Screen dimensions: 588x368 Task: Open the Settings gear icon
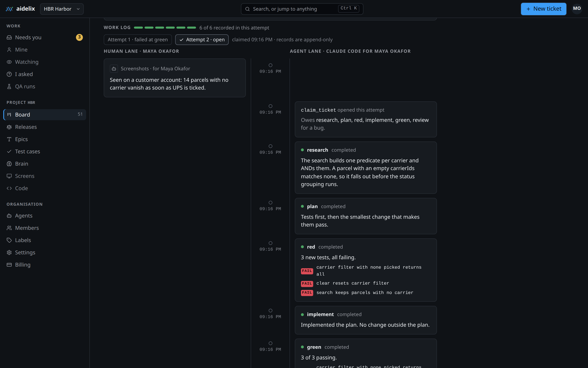(x=9, y=252)
